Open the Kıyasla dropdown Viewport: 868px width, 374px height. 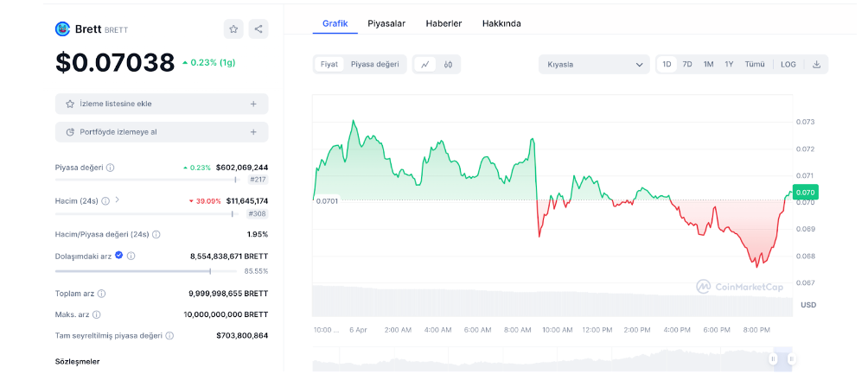(x=596, y=64)
